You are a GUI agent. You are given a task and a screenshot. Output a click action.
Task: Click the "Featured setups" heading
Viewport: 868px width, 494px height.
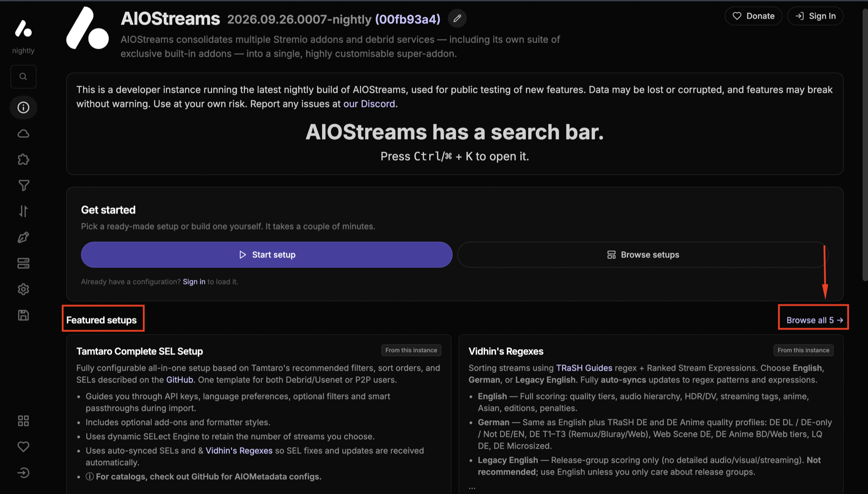101,320
